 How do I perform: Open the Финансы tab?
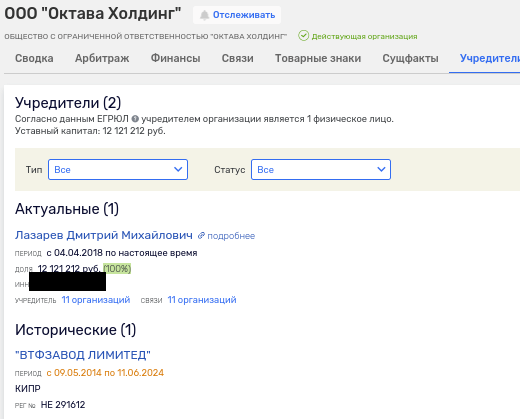pos(175,58)
